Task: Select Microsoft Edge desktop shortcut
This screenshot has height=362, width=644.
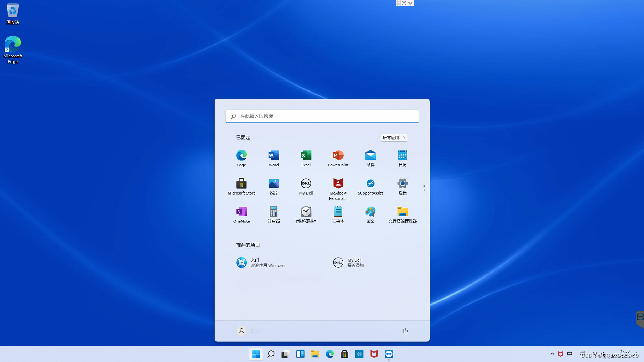Action: click(12, 50)
